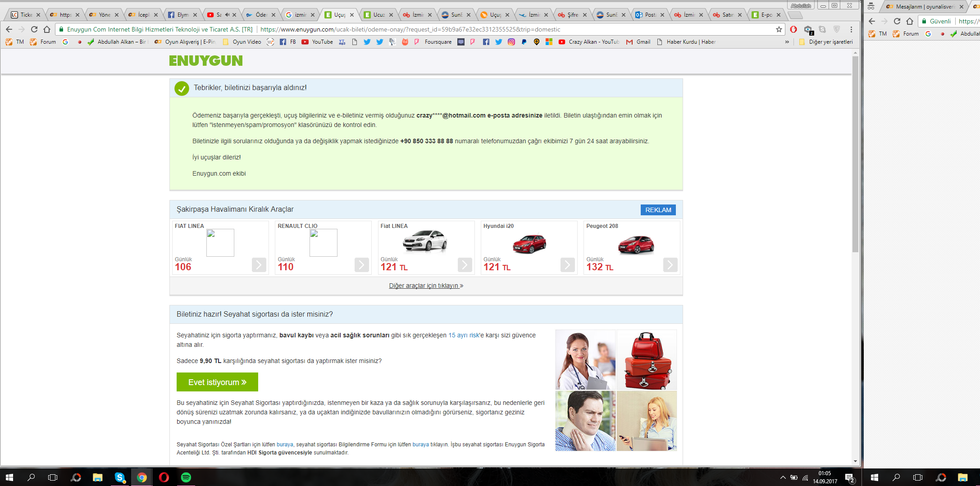Open the YT mp3 bookmark icon
This screenshot has height=486, width=980.
tap(342, 42)
